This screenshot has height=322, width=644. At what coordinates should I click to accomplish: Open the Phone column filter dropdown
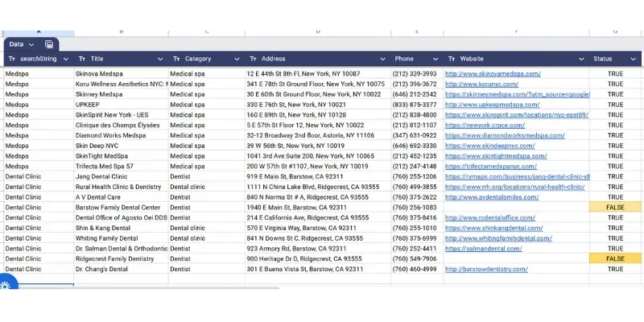(x=436, y=59)
